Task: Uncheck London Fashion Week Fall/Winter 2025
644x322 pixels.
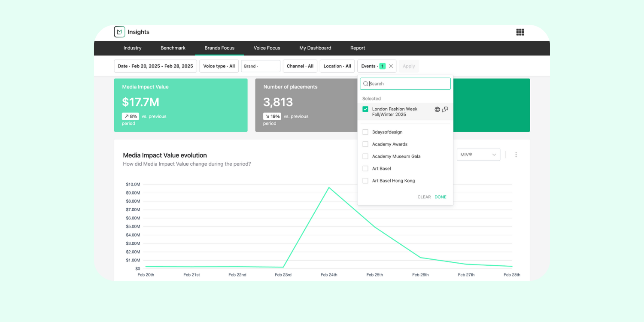Action: coord(365,109)
